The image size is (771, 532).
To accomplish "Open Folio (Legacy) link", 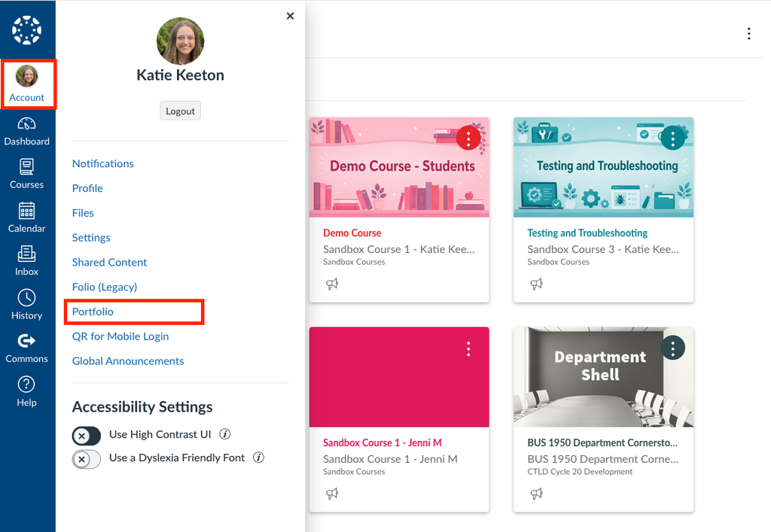I will [x=104, y=287].
